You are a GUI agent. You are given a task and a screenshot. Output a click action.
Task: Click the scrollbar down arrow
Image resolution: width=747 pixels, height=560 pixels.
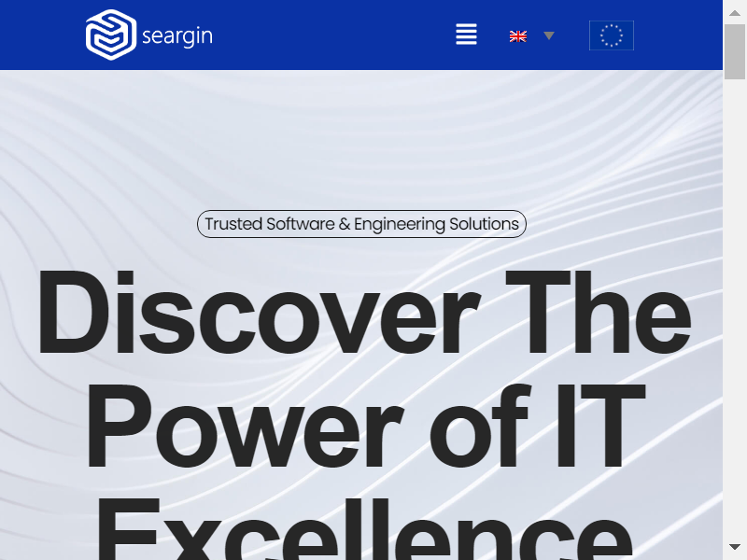735,547
